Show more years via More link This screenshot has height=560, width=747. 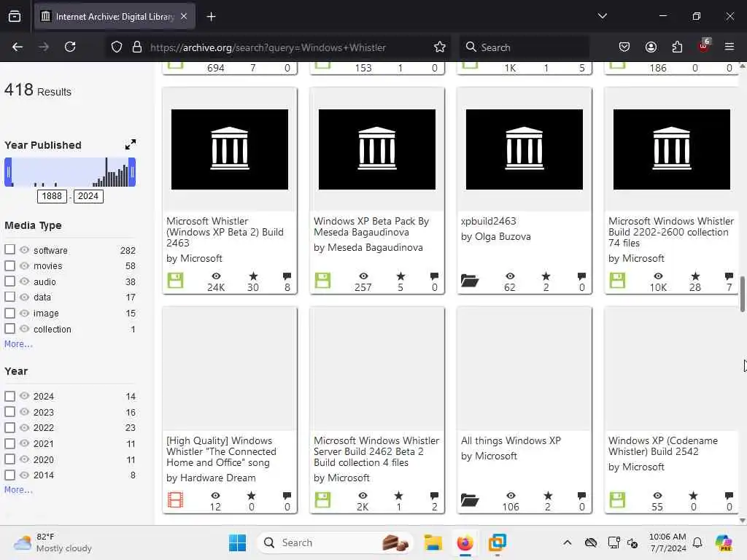(x=18, y=489)
